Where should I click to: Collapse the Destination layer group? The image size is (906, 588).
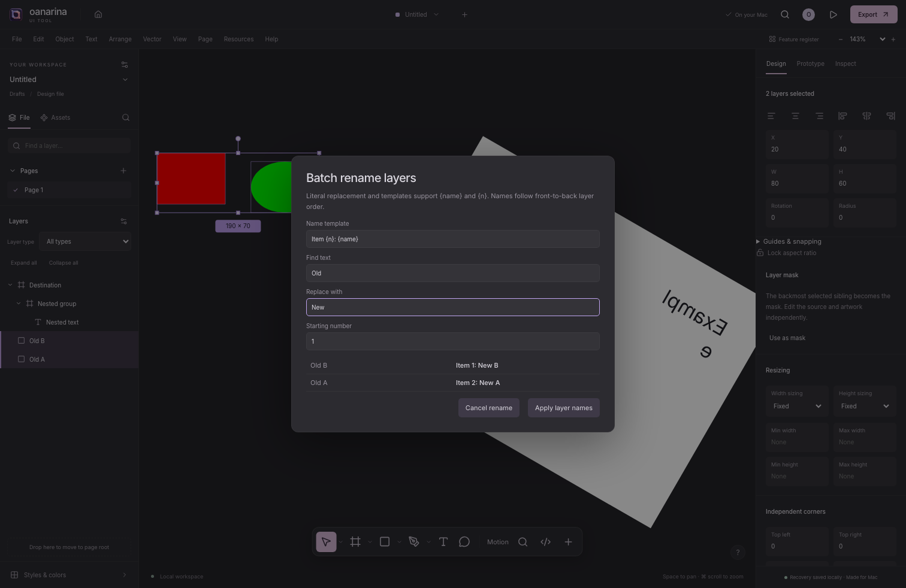[x=10, y=285]
